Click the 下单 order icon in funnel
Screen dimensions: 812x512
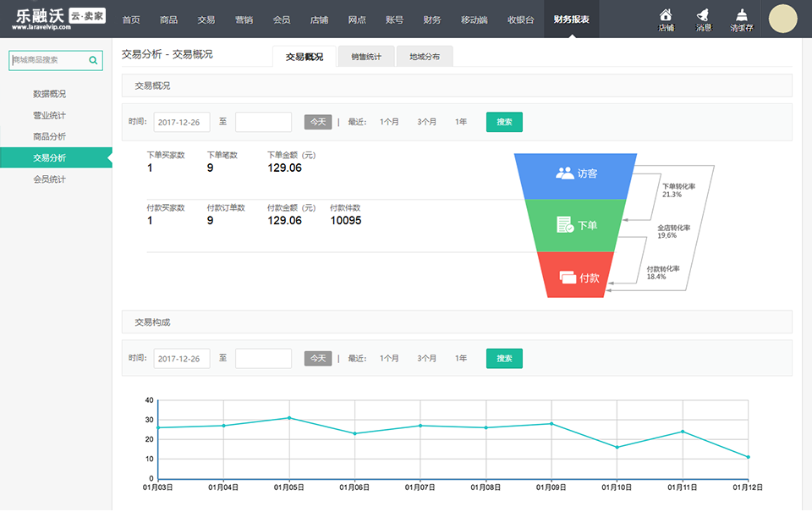click(565, 225)
